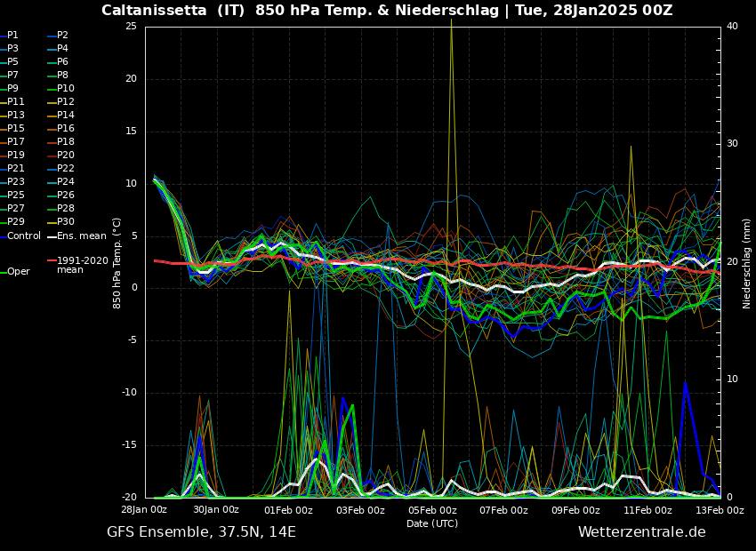Open the Wetterzentrale.de watermark link
Viewport: 756px width, 551px height.
coord(641,531)
